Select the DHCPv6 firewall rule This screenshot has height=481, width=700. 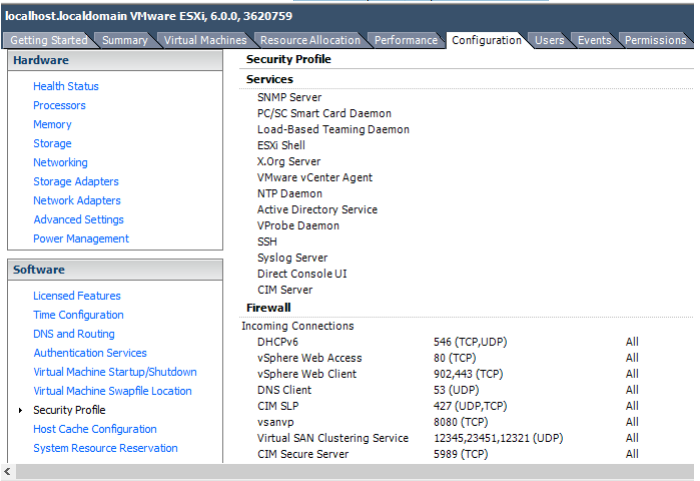click(278, 342)
